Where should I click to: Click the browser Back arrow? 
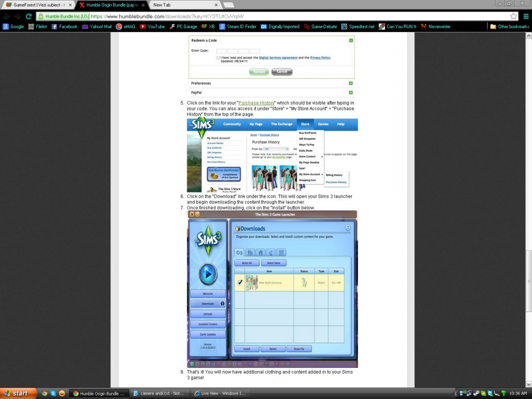click(x=6, y=16)
